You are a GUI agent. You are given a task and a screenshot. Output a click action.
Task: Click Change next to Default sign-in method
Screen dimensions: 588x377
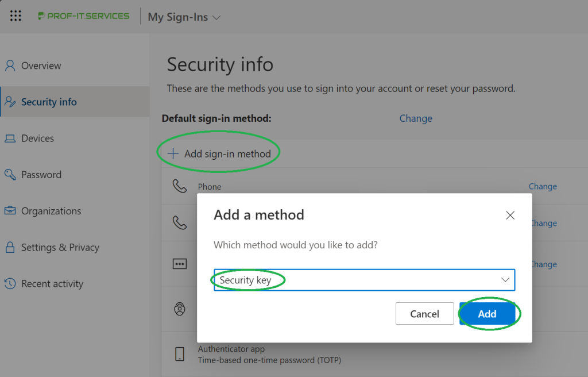coord(416,118)
